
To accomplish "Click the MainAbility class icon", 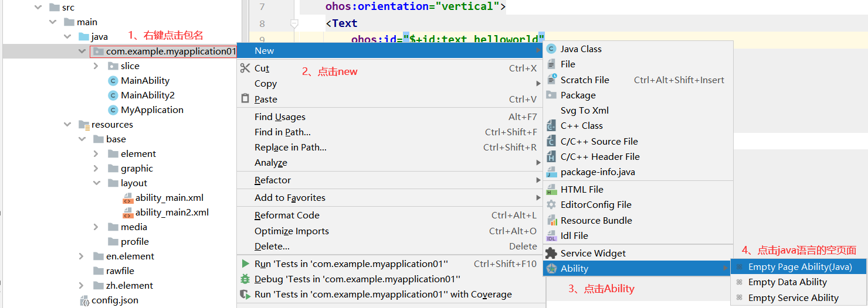I will coord(113,81).
